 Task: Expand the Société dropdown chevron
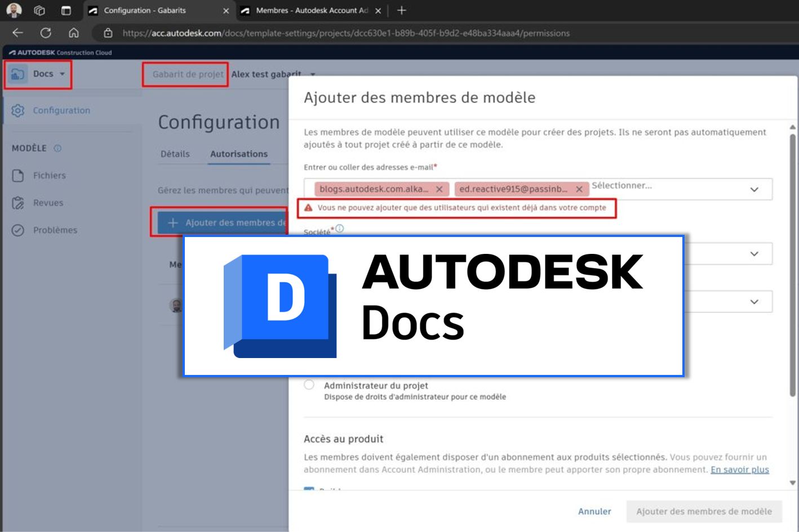pos(754,253)
